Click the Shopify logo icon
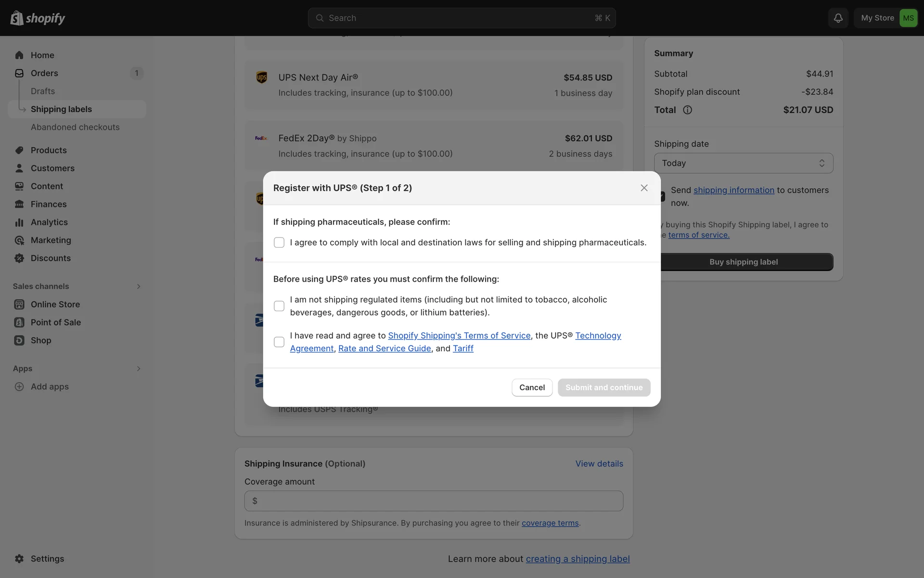Image resolution: width=924 pixels, height=578 pixels. click(17, 18)
